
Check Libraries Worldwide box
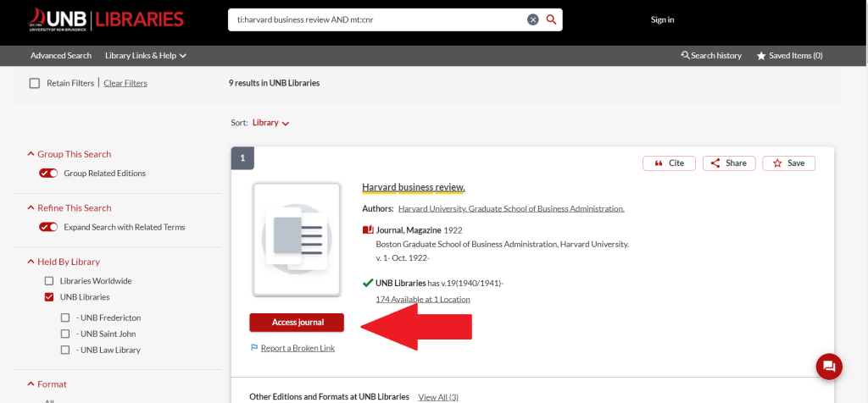[x=49, y=281]
